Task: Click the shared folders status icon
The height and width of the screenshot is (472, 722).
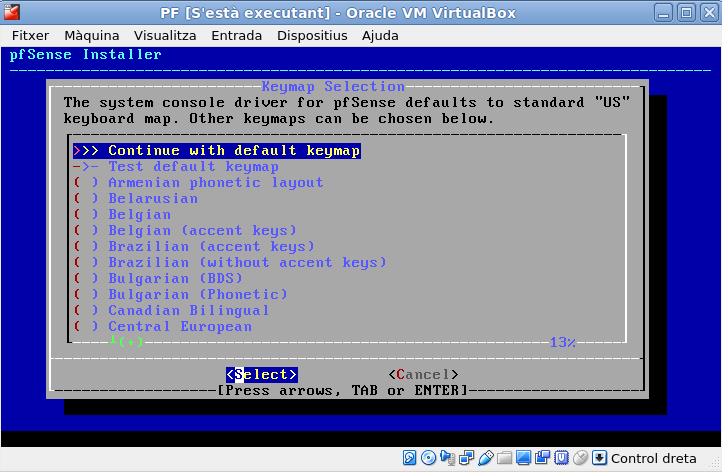Action: click(x=504, y=458)
